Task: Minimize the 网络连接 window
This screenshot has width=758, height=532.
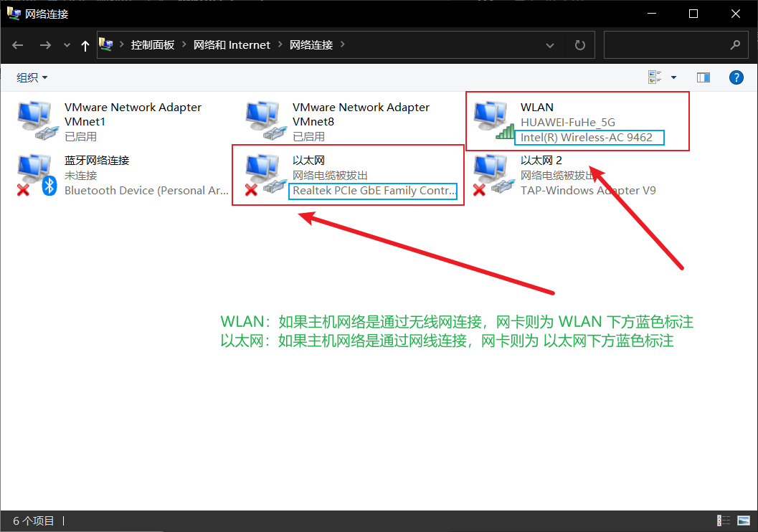Action: point(652,14)
